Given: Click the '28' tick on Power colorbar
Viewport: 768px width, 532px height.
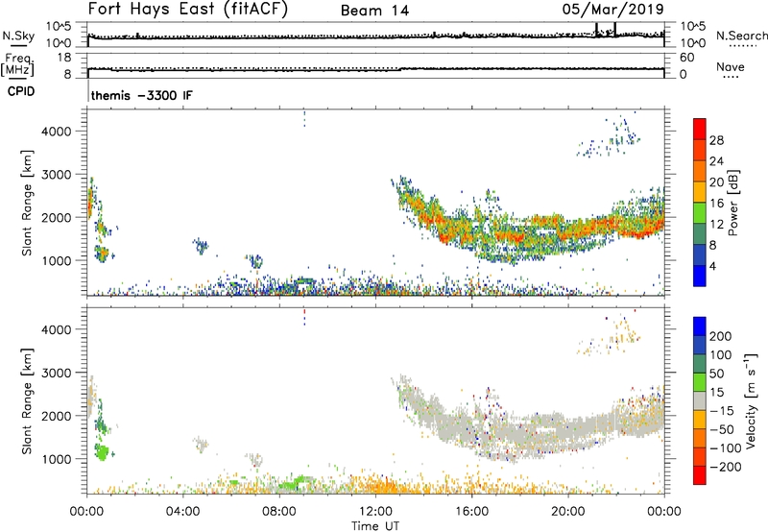Looking at the screenshot, I should pyautogui.click(x=716, y=140).
